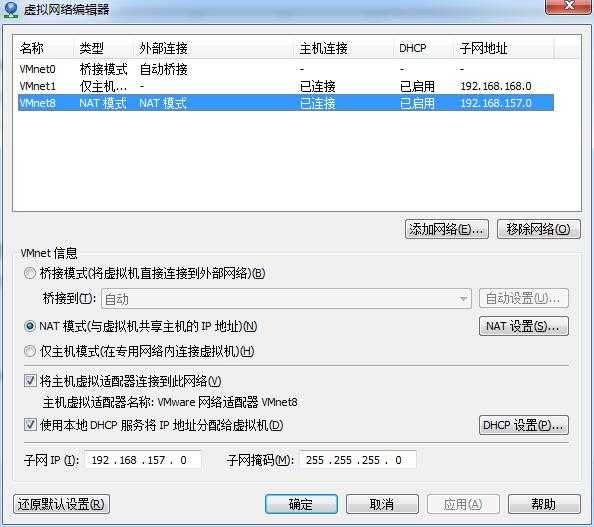
Task: Sort by 外部连接 column header
Action: [x=213, y=48]
